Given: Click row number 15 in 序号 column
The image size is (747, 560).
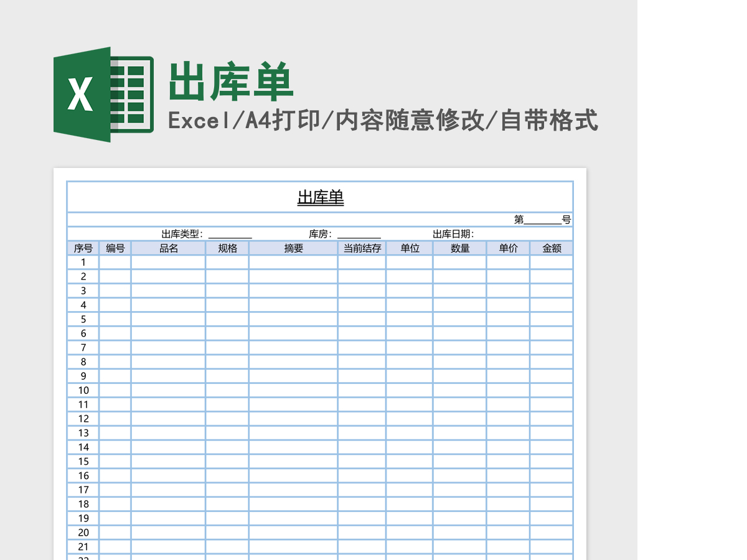Looking at the screenshot, I should pos(83,462).
